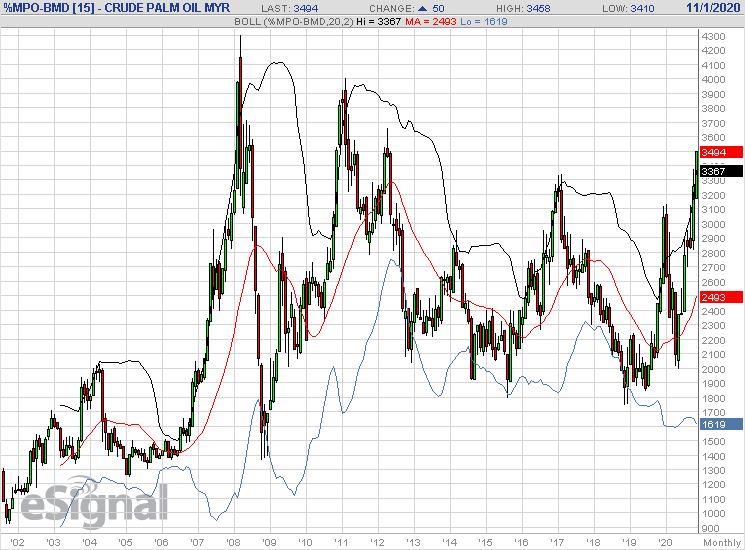Click the '08 year mark on time axis

pyautogui.click(x=233, y=541)
